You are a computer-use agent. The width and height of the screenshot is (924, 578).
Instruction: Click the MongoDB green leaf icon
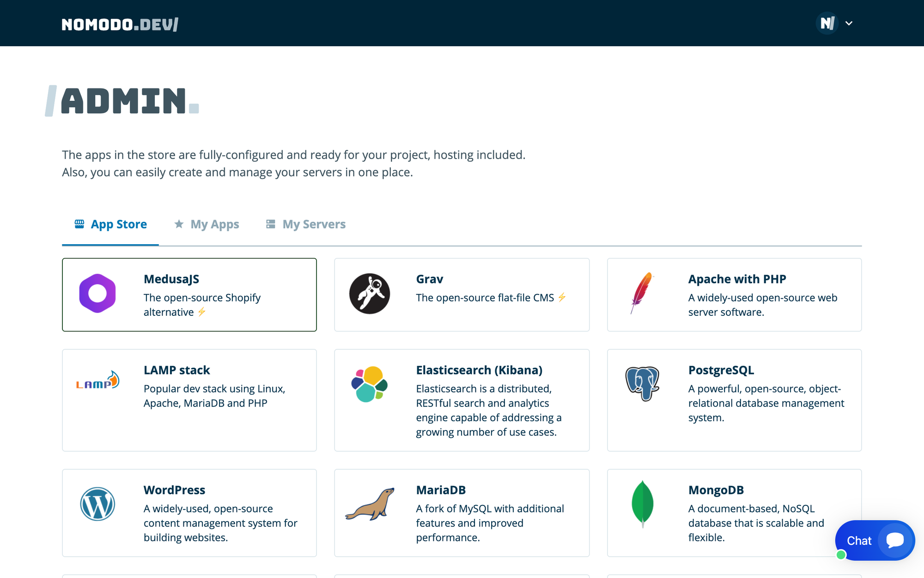(642, 504)
